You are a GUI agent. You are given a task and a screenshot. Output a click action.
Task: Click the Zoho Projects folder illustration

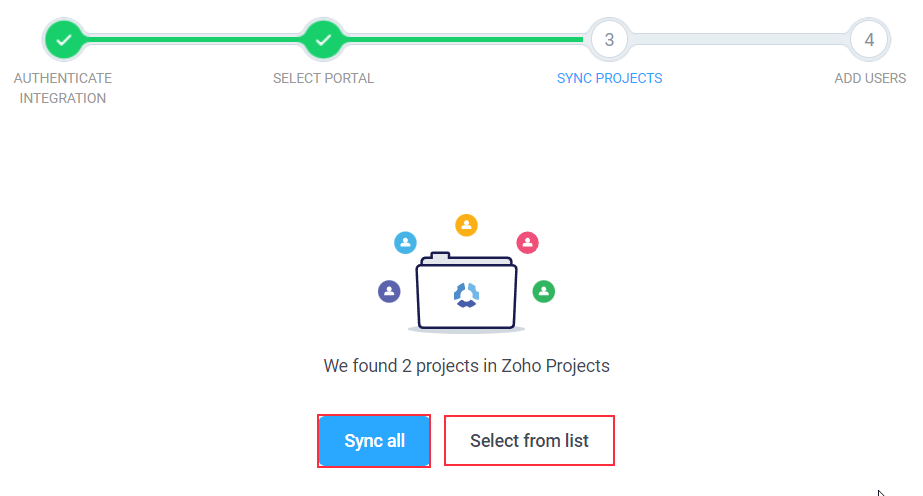tap(466, 291)
